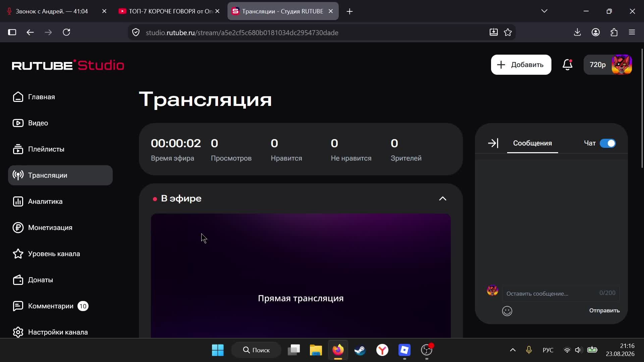The width and height of the screenshot is (644, 362).
Task: Click the Зрителей counter text
Action: (x=406, y=158)
